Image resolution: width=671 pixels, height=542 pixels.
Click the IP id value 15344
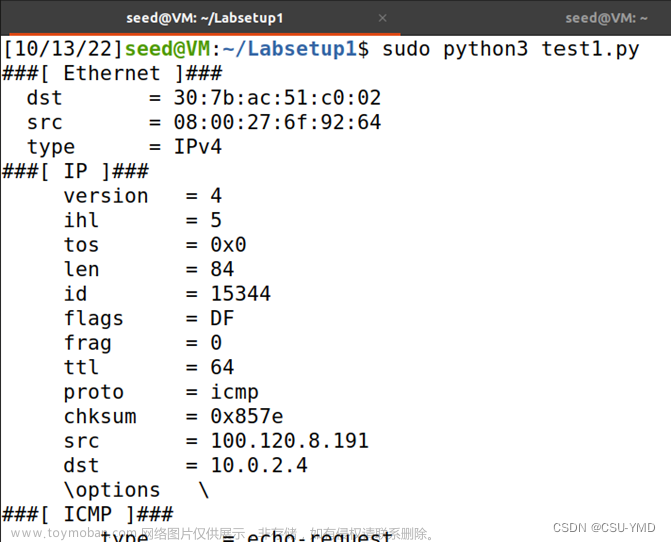click(240, 294)
